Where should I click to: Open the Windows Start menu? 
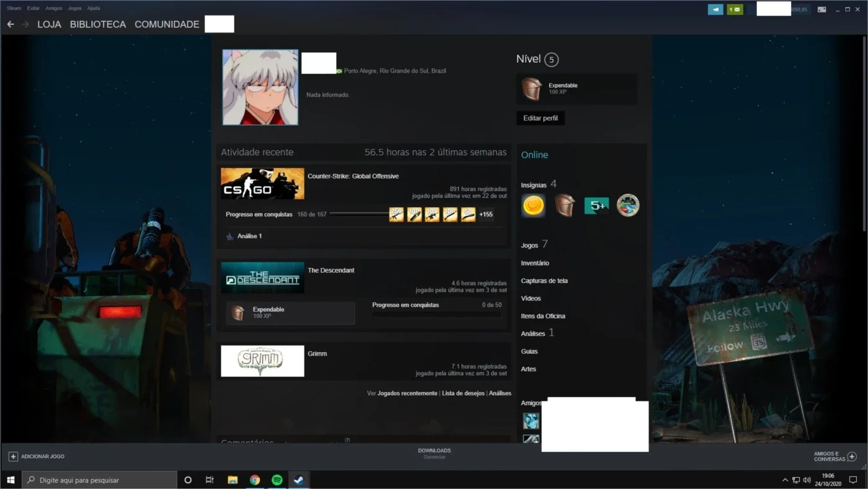(x=11, y=480)
